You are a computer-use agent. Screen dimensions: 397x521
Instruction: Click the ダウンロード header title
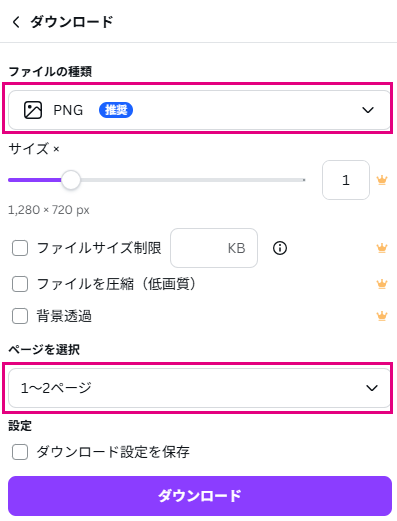[x=72, y=22]
